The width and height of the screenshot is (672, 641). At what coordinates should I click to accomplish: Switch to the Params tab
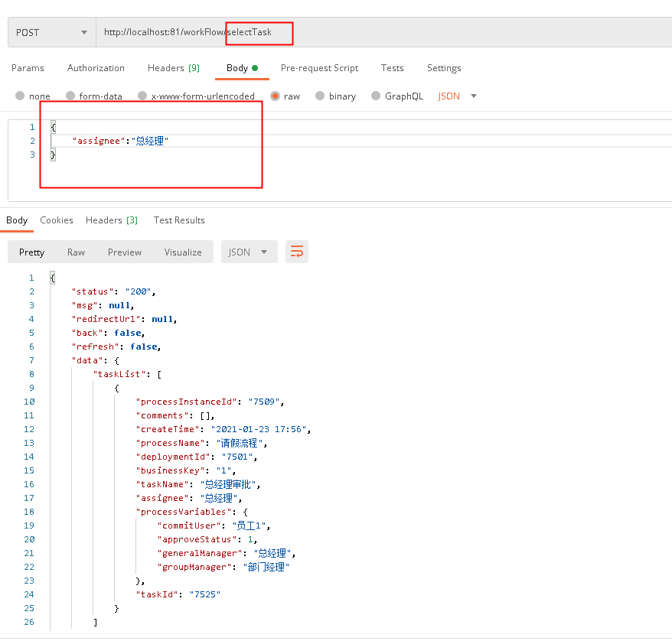[28, 68]
